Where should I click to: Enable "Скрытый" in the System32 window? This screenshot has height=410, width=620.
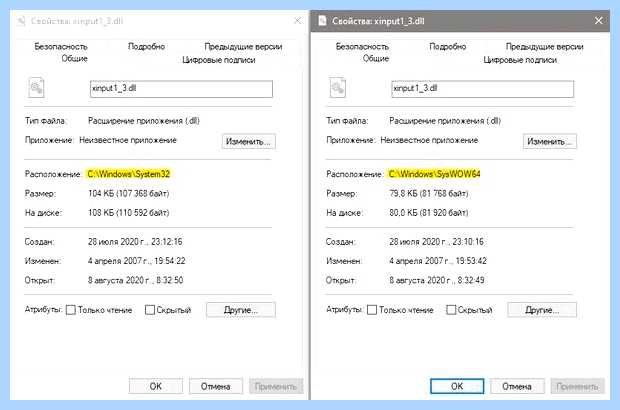pos(149,310)
